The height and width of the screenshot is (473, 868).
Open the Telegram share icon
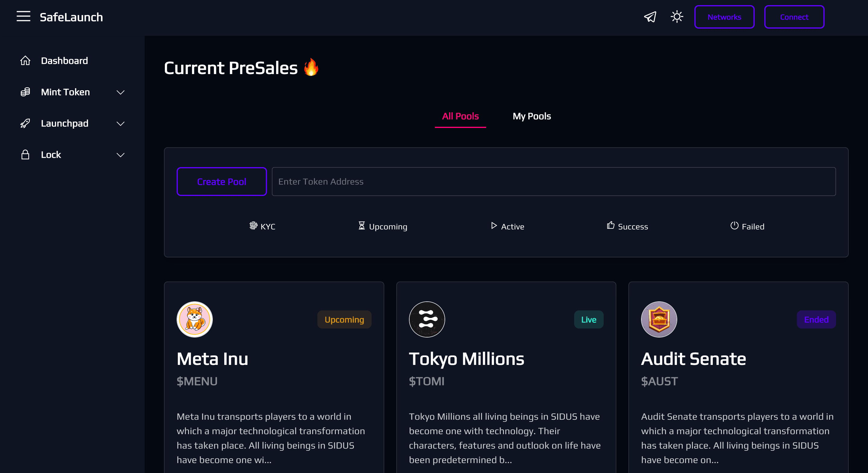650,17
